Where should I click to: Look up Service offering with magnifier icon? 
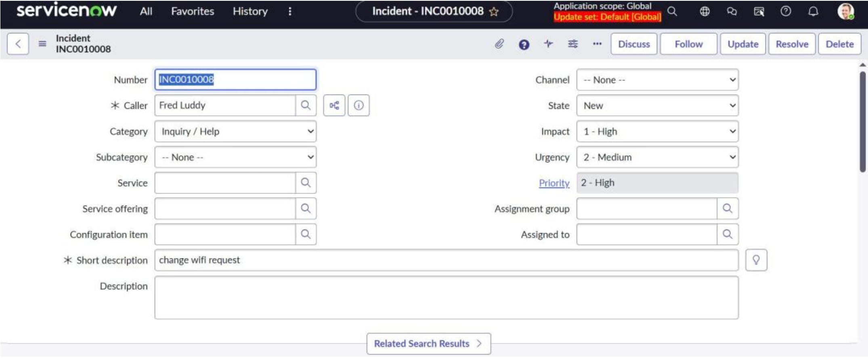tap(306, 208)
